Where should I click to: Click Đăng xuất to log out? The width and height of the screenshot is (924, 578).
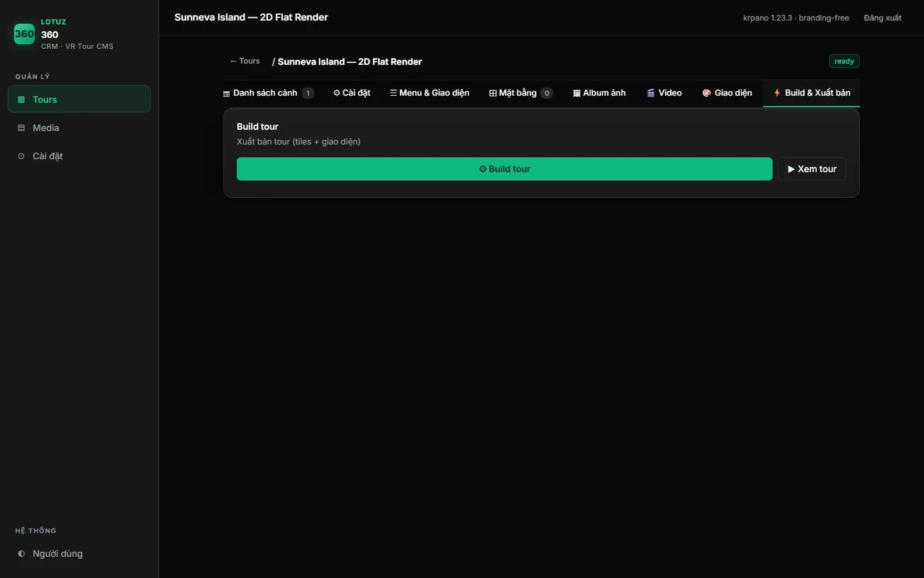[882, 18]
